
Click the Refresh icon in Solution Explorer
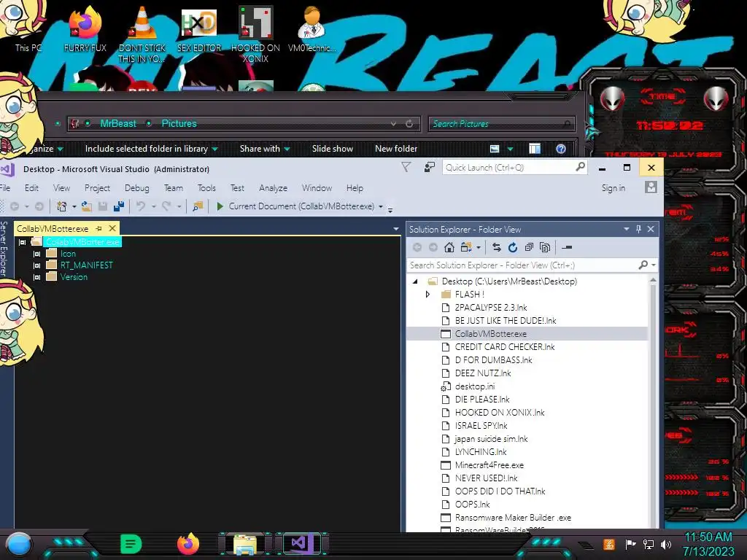[513, 247]
